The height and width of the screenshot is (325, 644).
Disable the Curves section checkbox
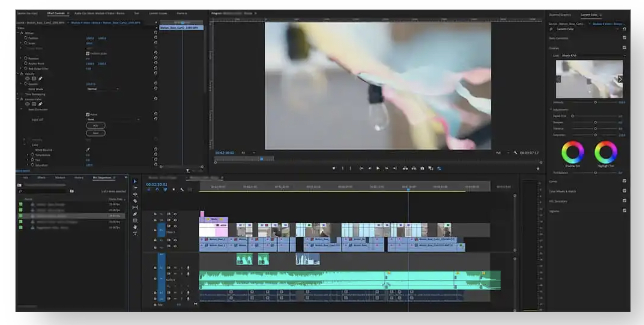[624, 181]
